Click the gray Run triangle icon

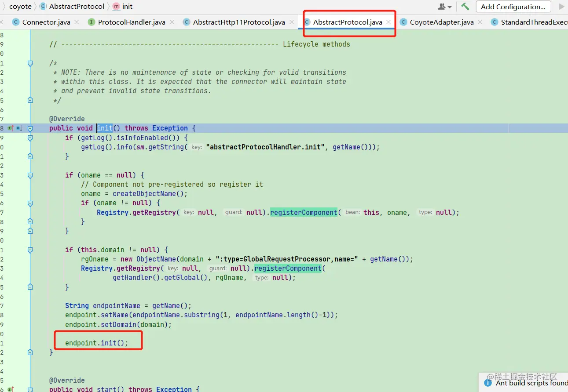(561, 7)
